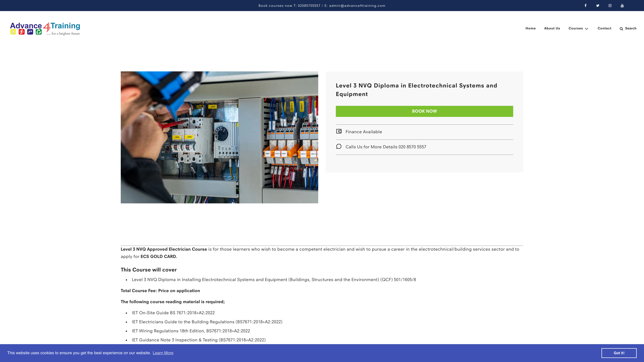Open the YouTube icon in the top bar
Image resolution: width=644 pixels, height=362 pixels.
click(622, 5)
